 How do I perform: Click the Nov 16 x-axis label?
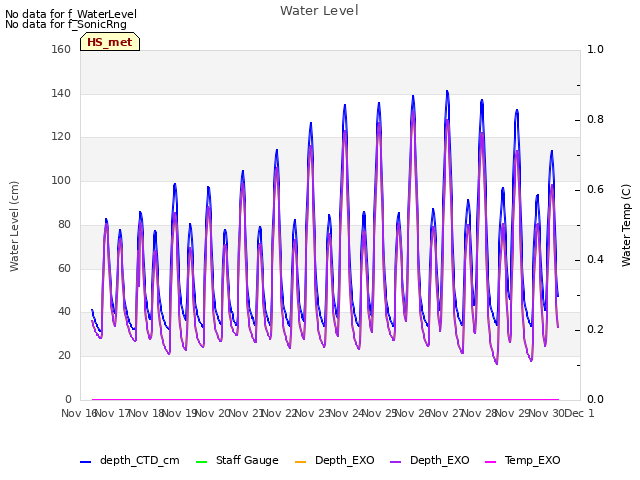tap(79, 413)
